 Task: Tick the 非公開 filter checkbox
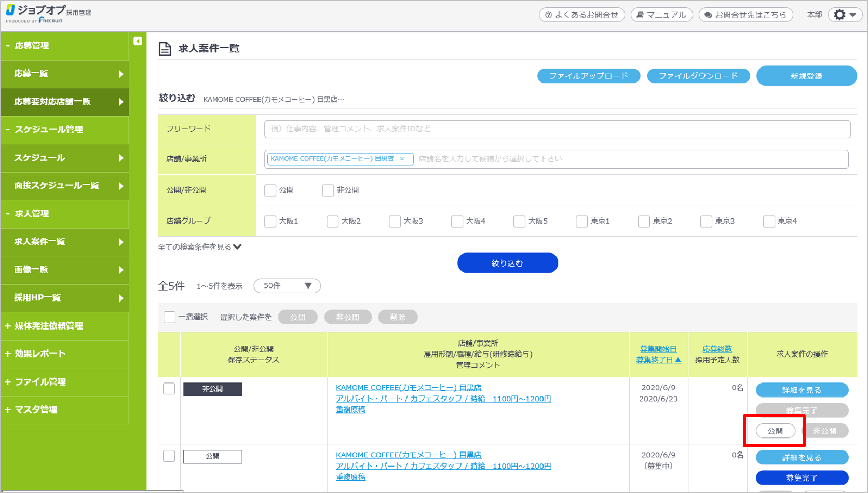pyautogui.click(x=328, y=190)
